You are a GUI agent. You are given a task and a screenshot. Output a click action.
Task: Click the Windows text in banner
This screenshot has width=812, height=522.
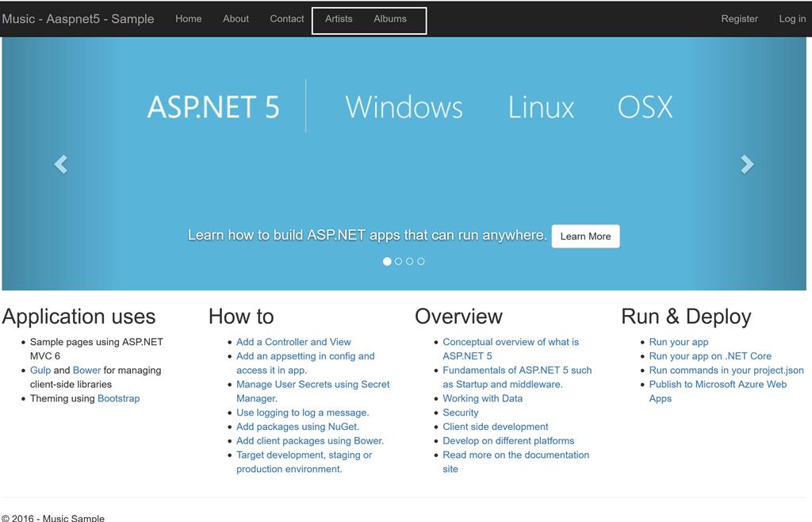[x=404, y=107]
